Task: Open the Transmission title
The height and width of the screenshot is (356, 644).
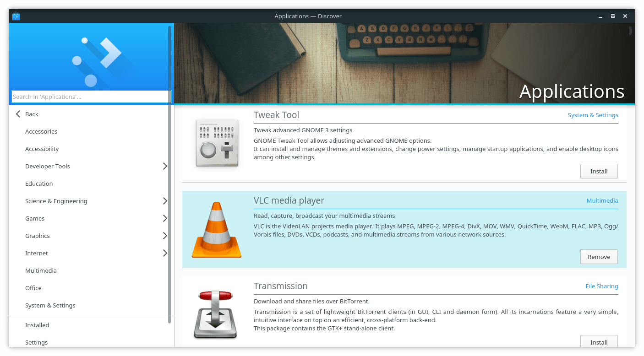Action: tap(281, 286)
